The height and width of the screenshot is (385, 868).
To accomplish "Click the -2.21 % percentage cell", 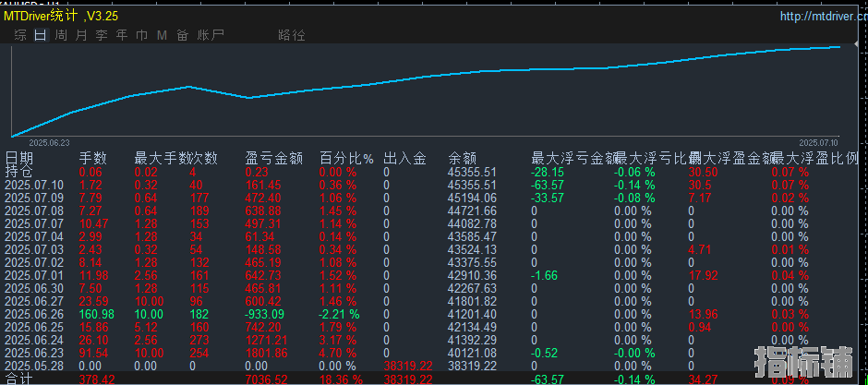I will point(339,314).
